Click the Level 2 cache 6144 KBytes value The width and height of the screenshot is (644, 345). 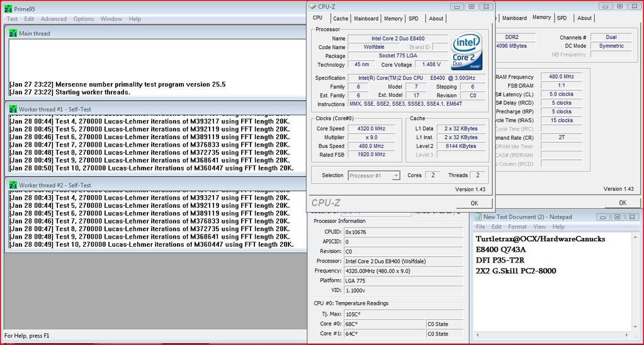pos(461,146)
